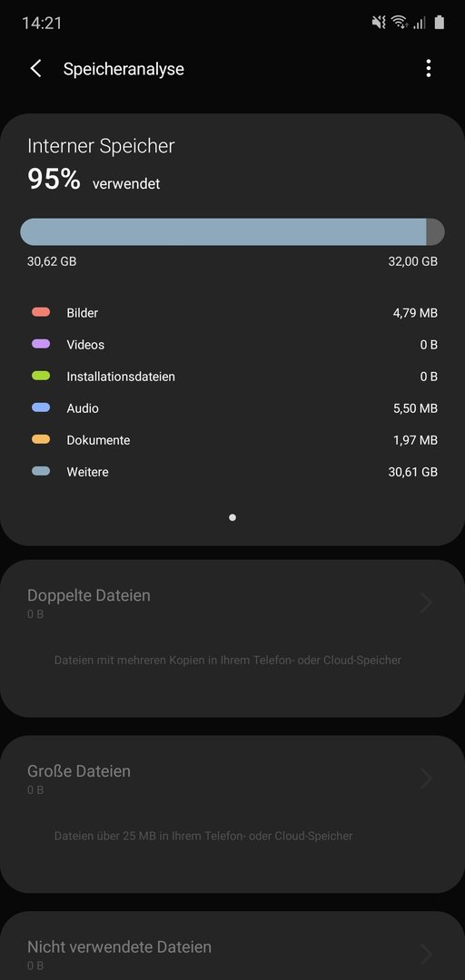Screen dimensions: 465x980
Task: Expand Doppelte Dateien with its chevron
Action: (x=426, y=603)
